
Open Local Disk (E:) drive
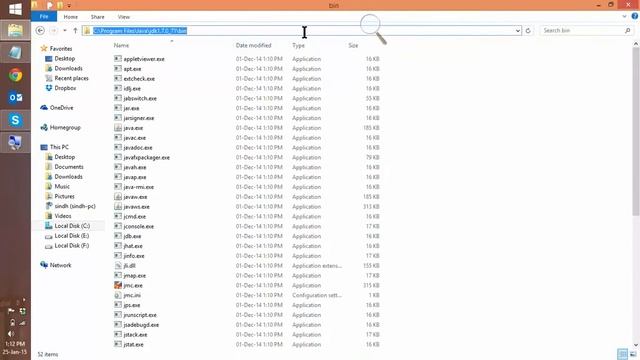pyautogui.click(x=72, y=236)
